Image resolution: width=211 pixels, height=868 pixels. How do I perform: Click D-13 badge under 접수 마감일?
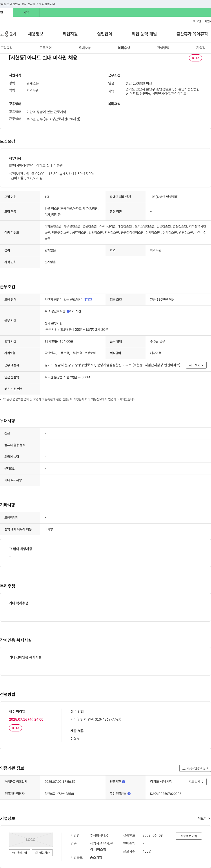[15, 728]
